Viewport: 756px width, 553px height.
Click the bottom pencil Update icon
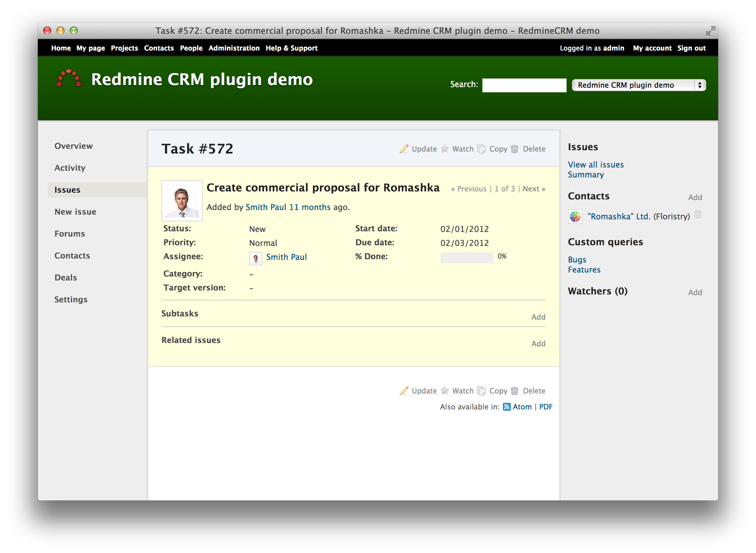pyautogui.click(x=404, y=391)
